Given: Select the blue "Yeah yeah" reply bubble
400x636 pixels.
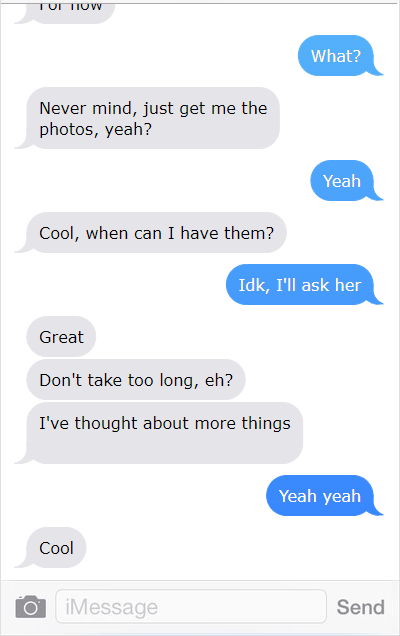Looking at the screenshot, I should (320, 495).
